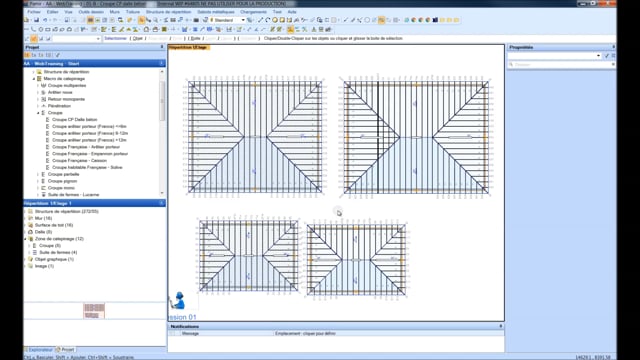The width and height of the screenshot is (640, 360).
Task: Select Croupe Française - Empannon porteur
Action: click(x=90, y=154)
